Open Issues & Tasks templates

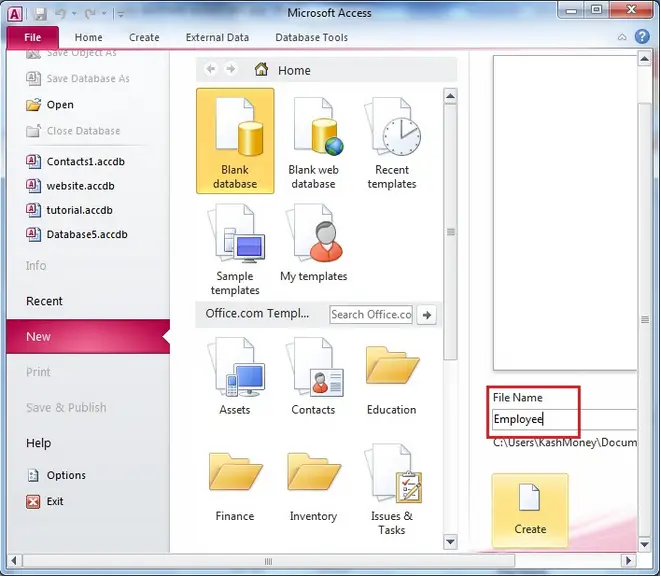click(x=392, y=490)
